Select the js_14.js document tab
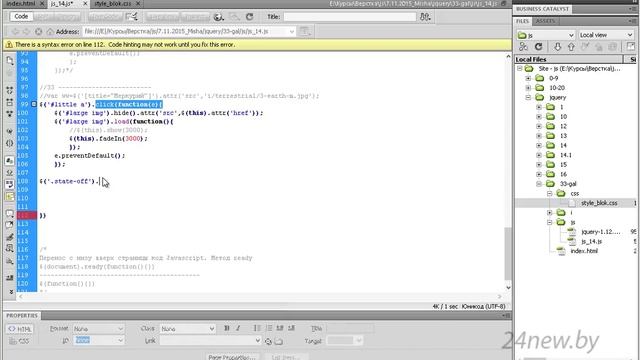 pos(62,4)
